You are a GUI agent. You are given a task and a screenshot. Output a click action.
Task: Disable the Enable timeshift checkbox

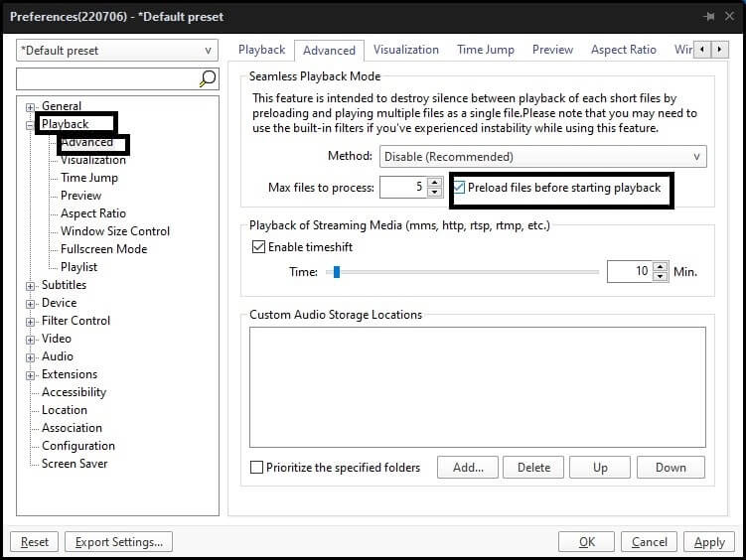point(258,246)
